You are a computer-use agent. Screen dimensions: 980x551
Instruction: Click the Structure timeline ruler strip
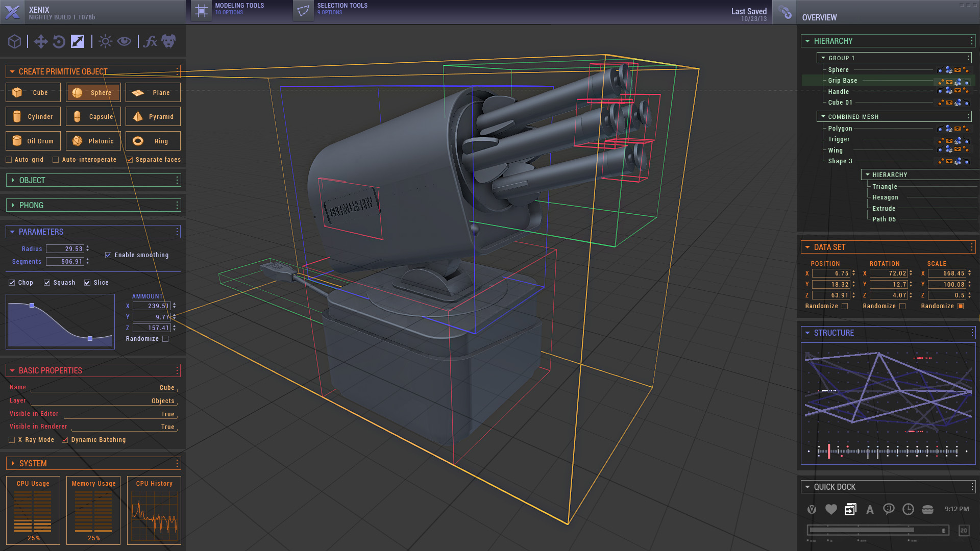tap(888, 452)
